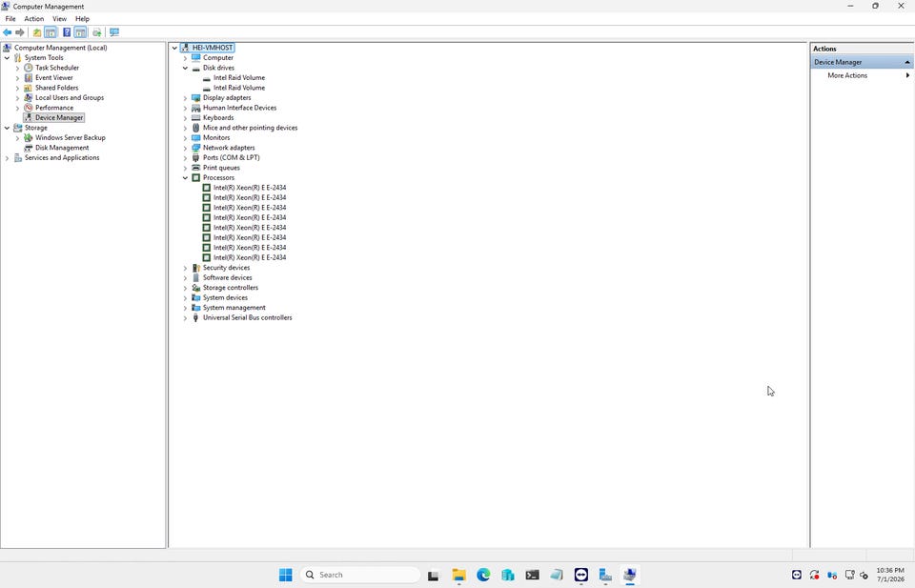
Task: Open File Explorer from the taskbar
Action: tap(458, 575)
